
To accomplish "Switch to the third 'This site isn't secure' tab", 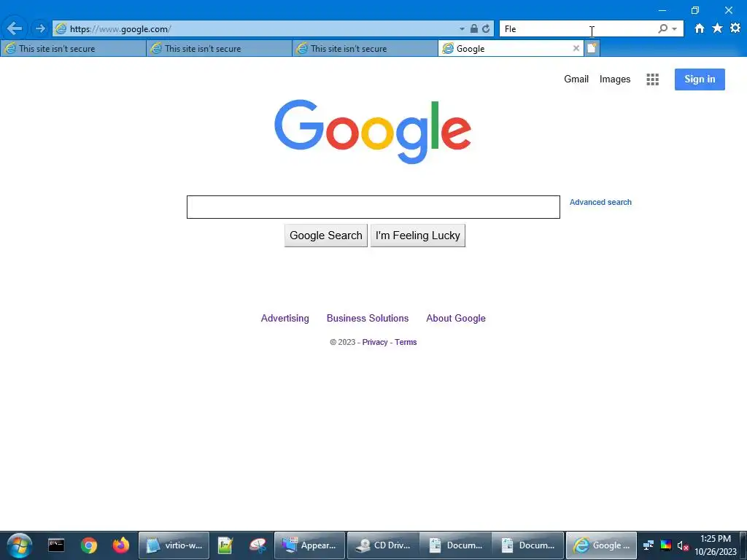I will [365, 48].
